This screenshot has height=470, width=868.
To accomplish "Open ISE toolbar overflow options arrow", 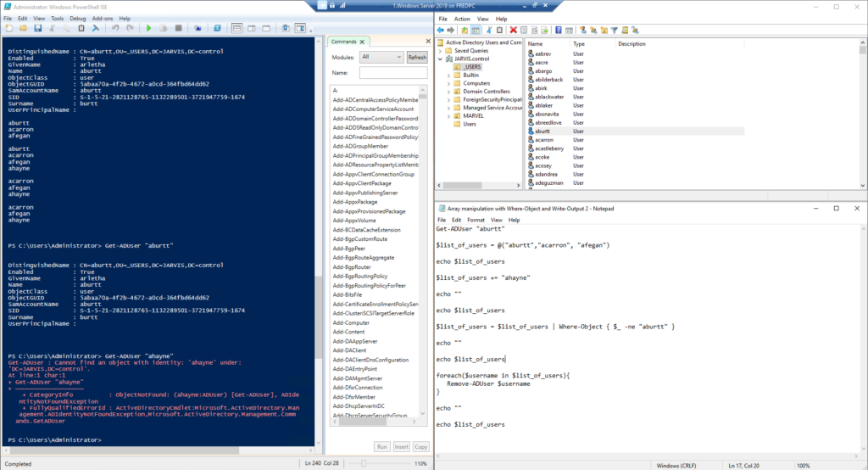I will (311, 30).
